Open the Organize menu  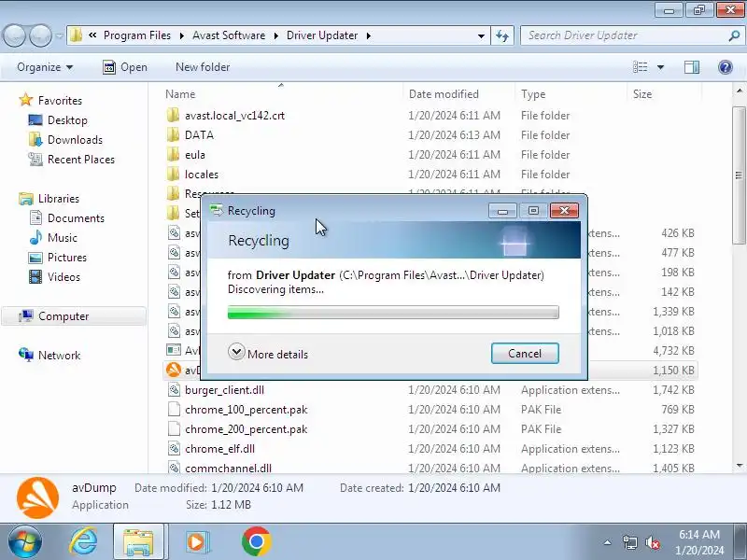(x=45, y=67)
